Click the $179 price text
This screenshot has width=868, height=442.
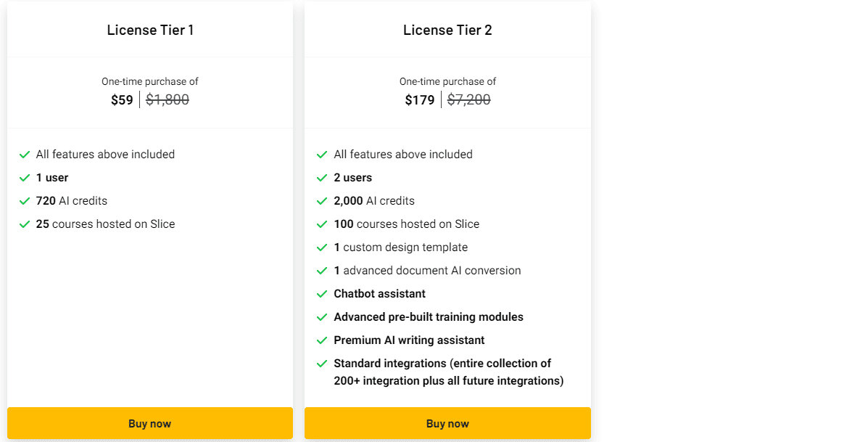tap(419, 99)
